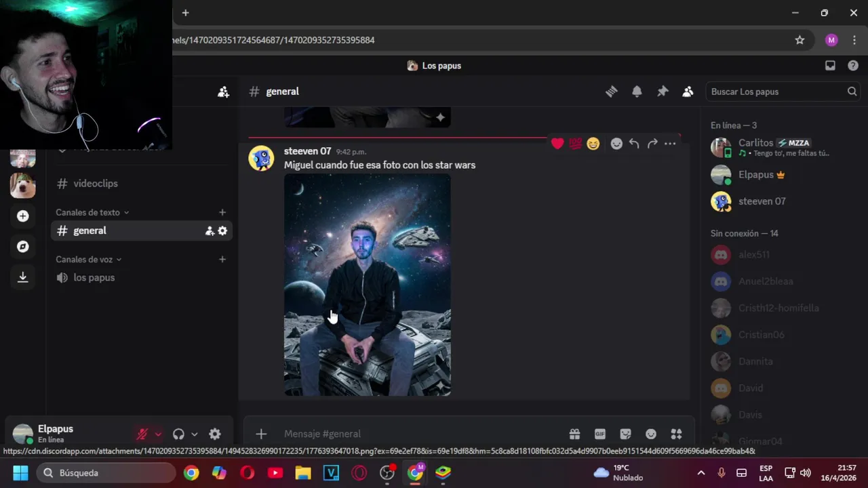Invite people to general channel
This screenshot has width=868, height=488.
click(210, 230)
